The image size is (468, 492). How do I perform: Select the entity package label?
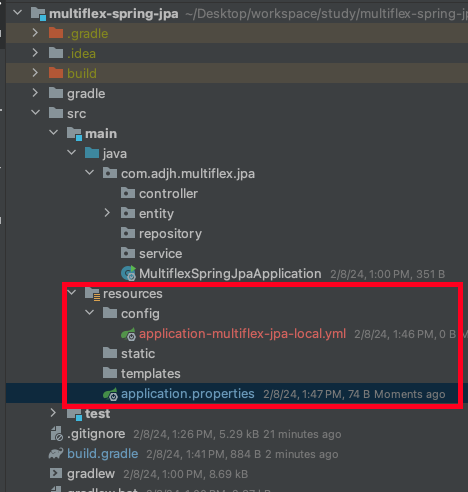[x=156, y=214]
